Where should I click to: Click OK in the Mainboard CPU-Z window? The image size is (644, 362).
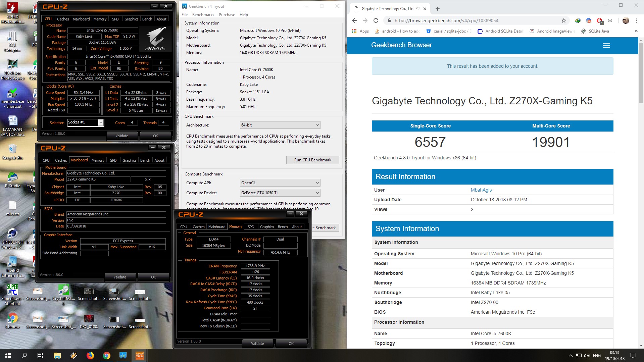153,277
